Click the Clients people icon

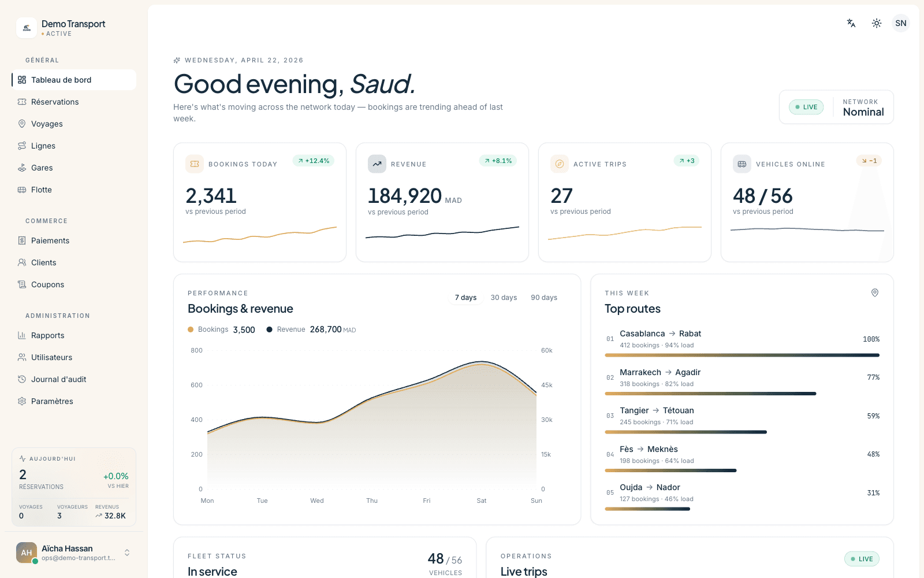(x=22, y=262)
